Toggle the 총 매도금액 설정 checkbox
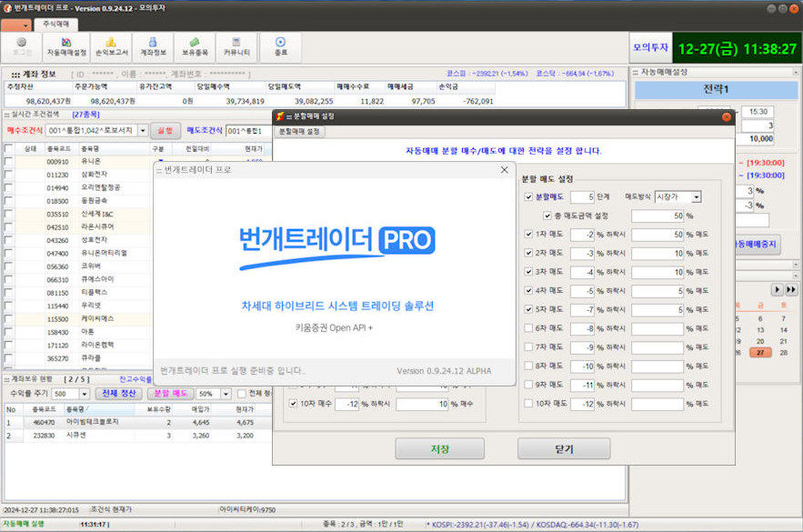The image size is (803, 532). click(x=547, y=216)
